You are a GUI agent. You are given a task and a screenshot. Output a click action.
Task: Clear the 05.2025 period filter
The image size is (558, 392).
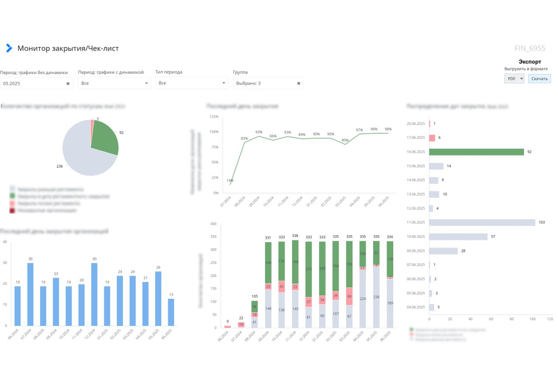click(x=68, y=83)
